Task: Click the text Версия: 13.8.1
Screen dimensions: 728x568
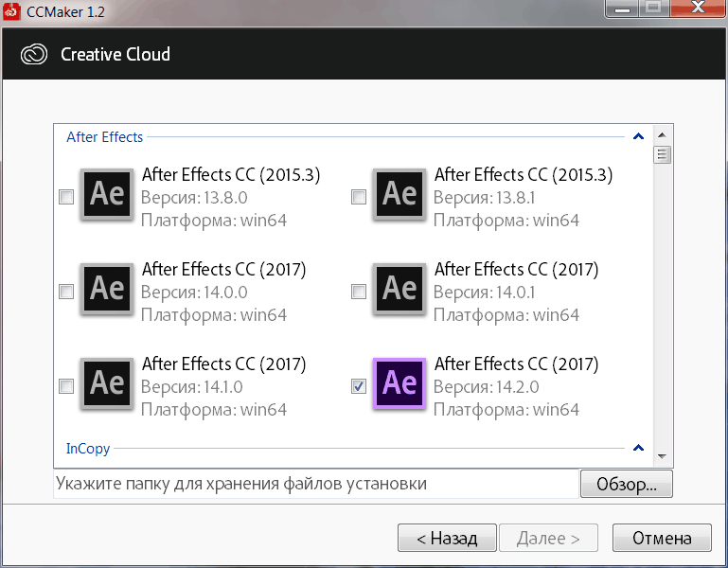Action: (x=485, y=198)
